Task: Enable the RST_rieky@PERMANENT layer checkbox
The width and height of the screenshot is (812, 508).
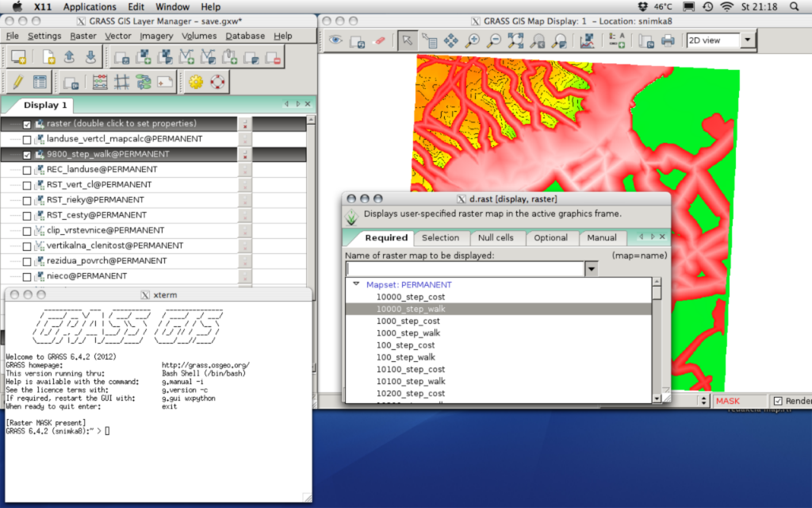Action: (28, 200)
